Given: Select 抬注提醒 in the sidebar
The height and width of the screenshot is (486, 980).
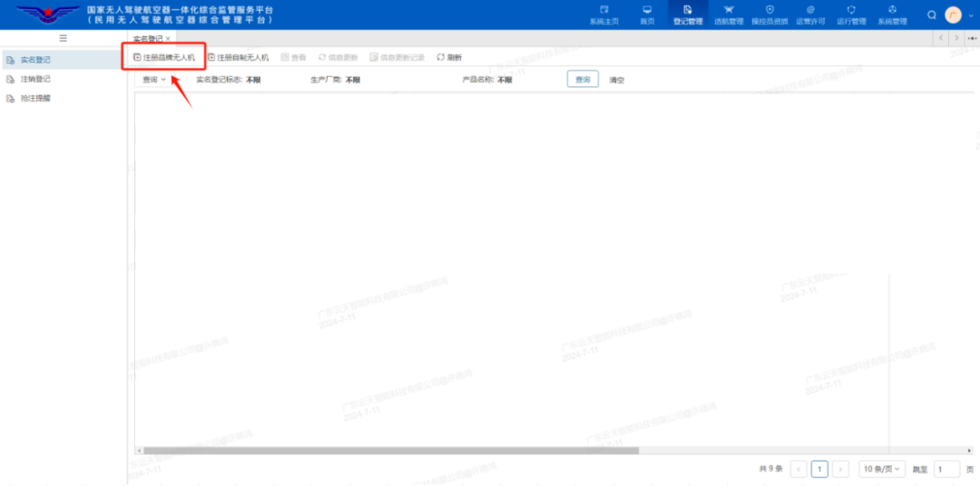Looking at the screenshot, I should point(35,98).
